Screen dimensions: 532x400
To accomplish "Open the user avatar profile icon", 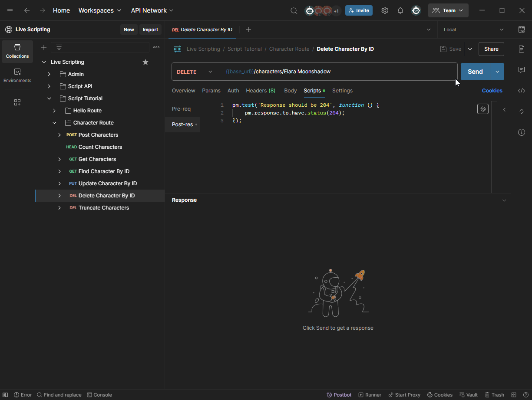I will 416,10.
